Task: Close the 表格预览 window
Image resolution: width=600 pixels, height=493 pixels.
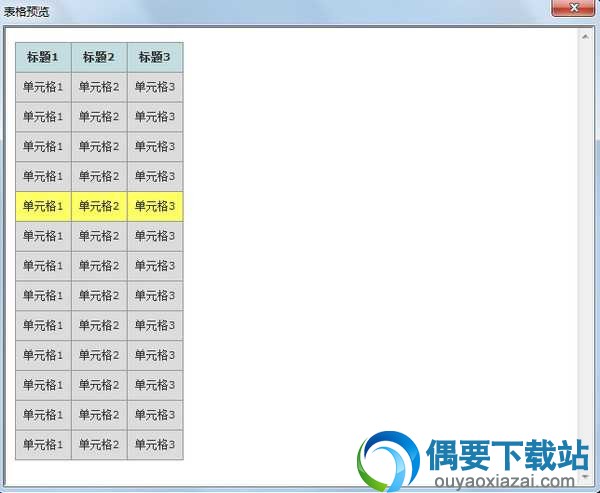Action: pyautogui.click(x=573, y=8)
